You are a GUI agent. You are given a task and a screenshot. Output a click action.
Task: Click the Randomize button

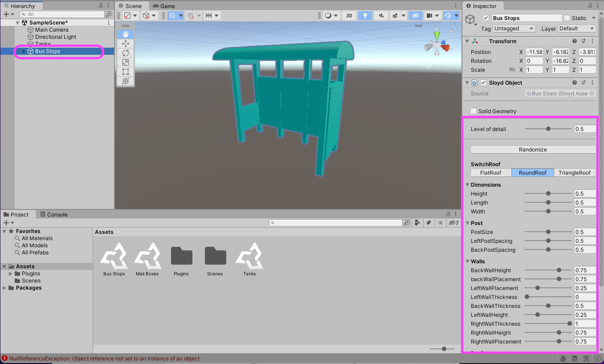[533, 150]
